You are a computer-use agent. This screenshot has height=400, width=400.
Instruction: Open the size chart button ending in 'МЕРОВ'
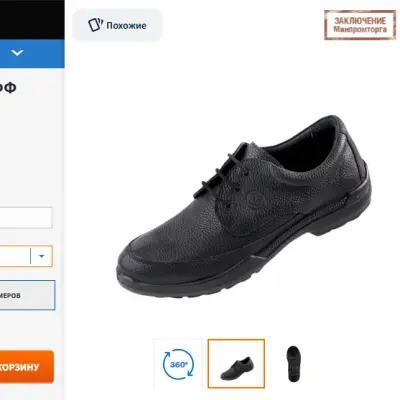[27, 295]
